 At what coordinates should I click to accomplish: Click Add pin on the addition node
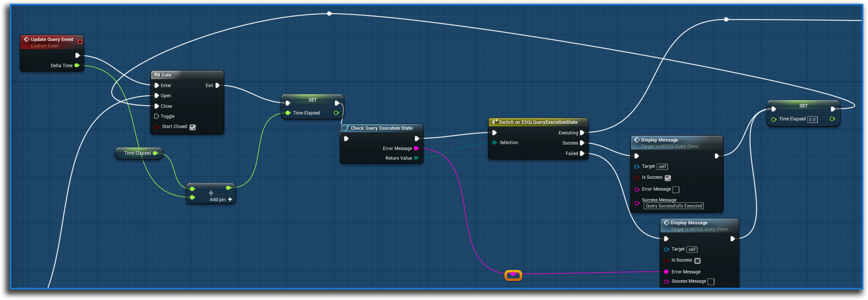coord(221,199)
